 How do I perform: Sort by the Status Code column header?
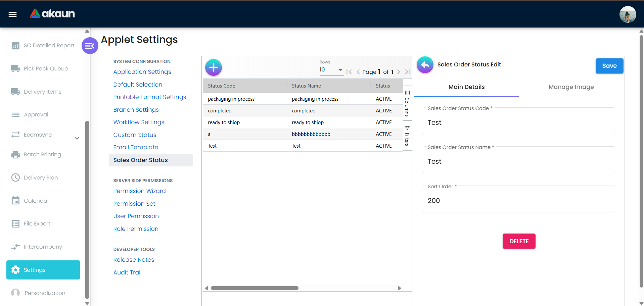click(x=222, y=86)
